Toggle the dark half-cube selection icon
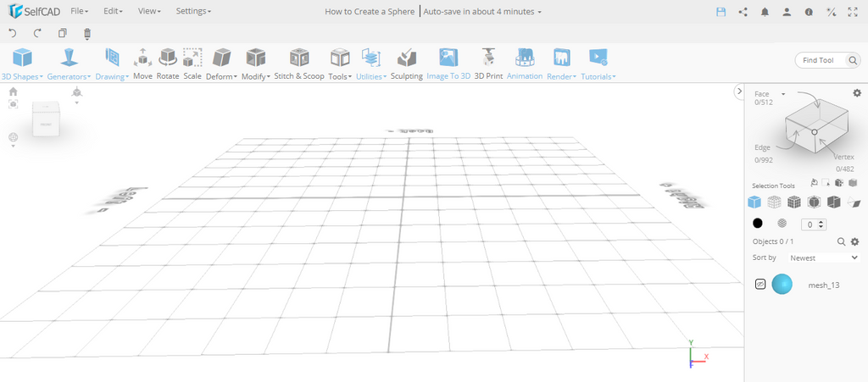The image size is (868, 382). [x=834, y=202]
